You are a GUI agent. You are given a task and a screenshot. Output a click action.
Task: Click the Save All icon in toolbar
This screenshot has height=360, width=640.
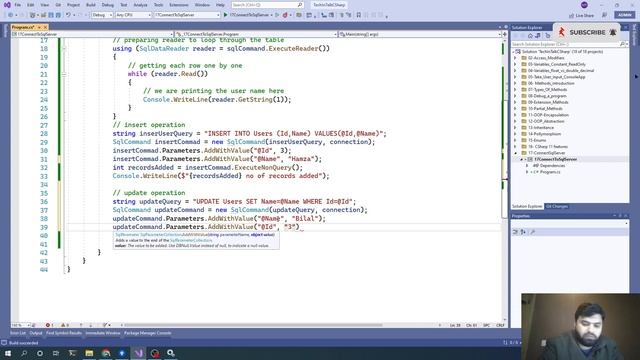(58, 15)
